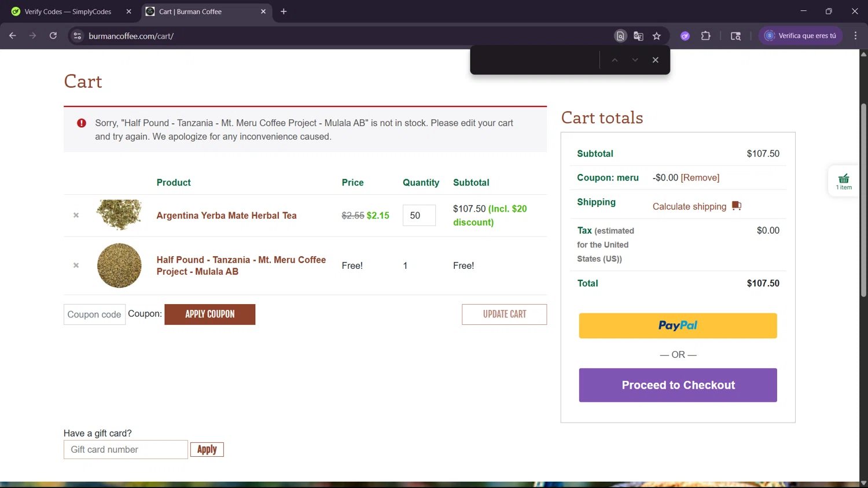Open the side panel icon in toolbar

[735, 36]
